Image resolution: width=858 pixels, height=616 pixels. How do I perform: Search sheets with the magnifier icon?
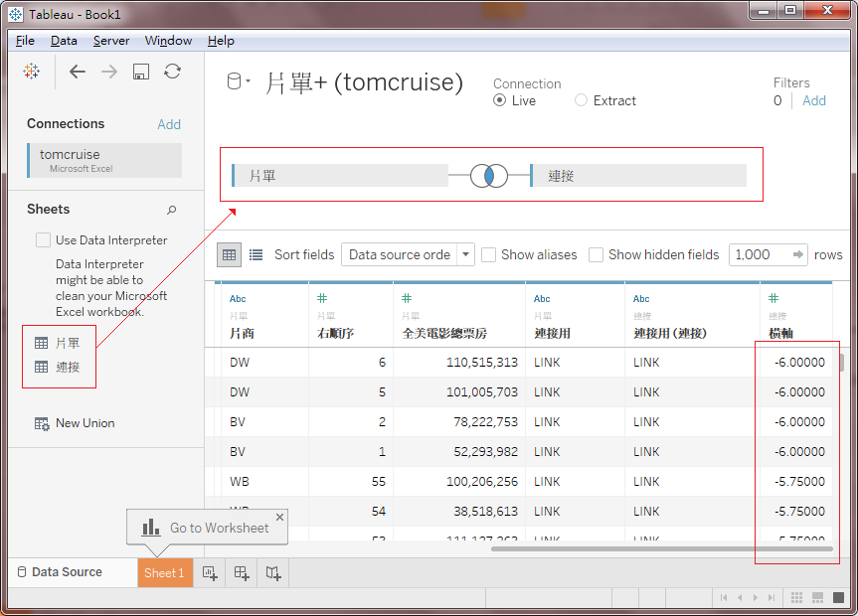(x=172, y=210)
